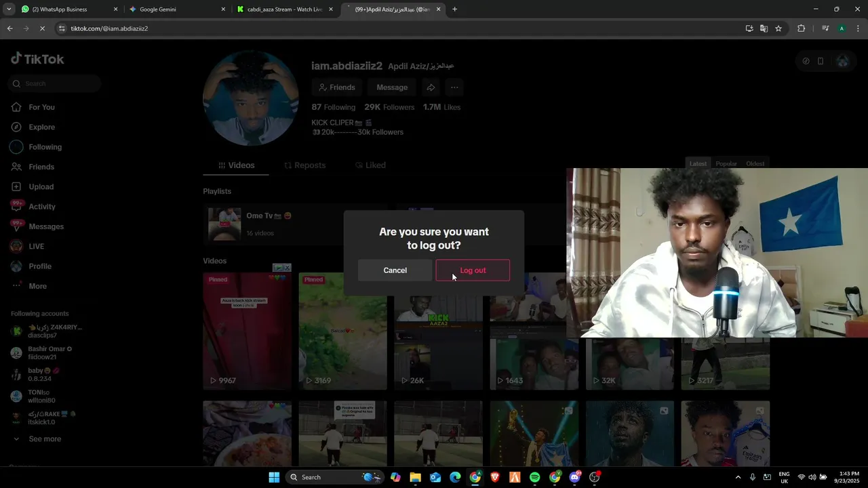Open the video with 1643 views
868x488 pixels.
(534, 331)
